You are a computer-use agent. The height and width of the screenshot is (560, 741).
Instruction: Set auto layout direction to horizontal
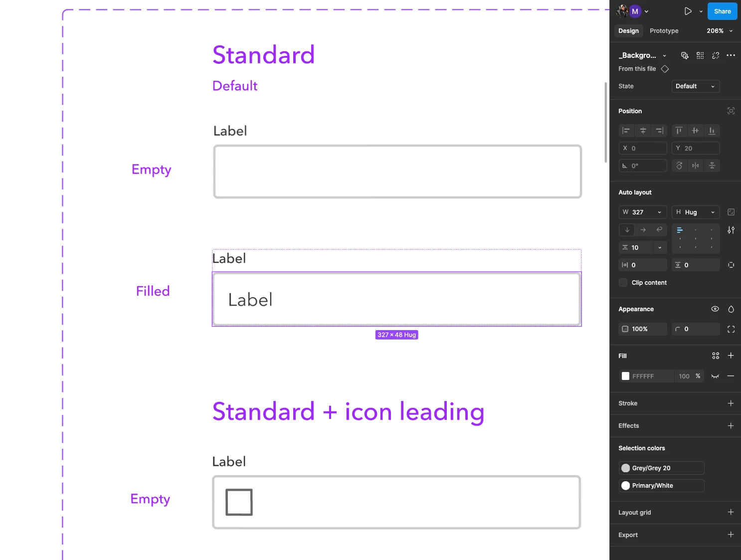pos(643,230)
